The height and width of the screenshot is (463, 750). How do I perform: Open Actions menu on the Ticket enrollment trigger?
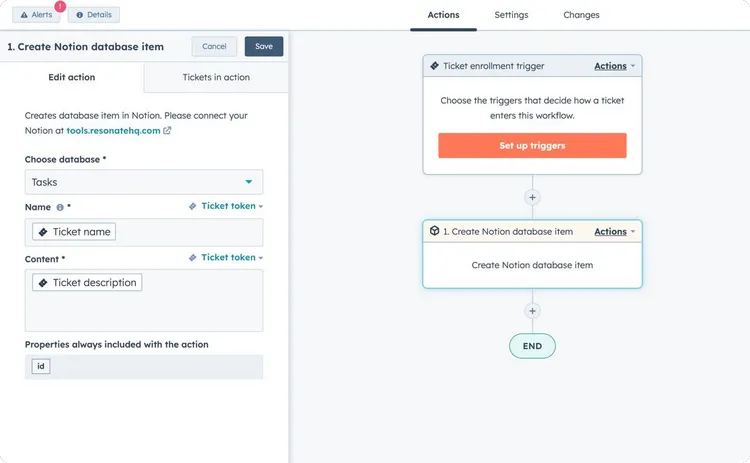click(x=614, y=66)
